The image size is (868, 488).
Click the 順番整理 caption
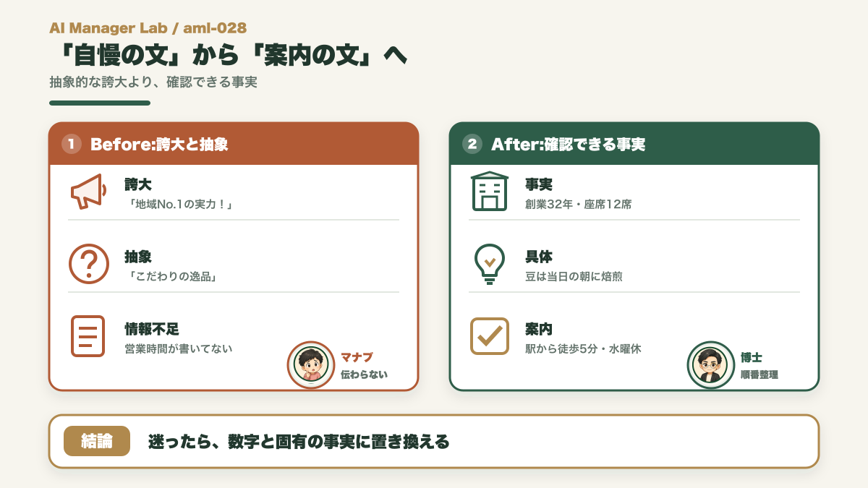point(759,374)
